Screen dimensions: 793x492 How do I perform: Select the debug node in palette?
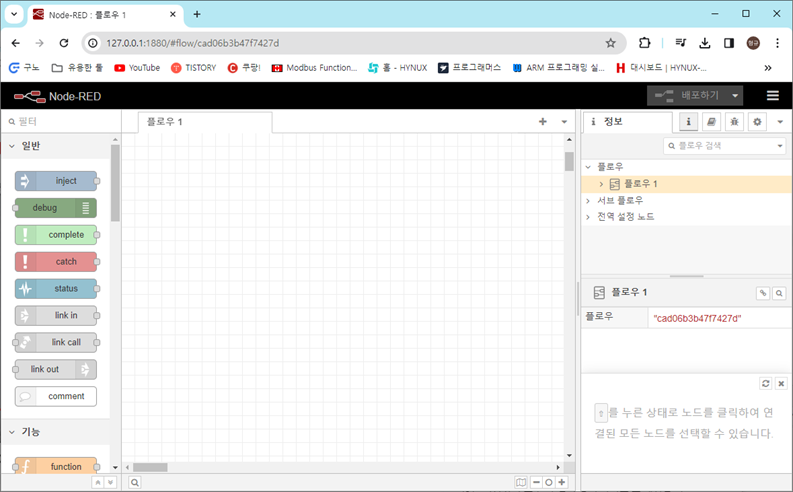point(56,208)
